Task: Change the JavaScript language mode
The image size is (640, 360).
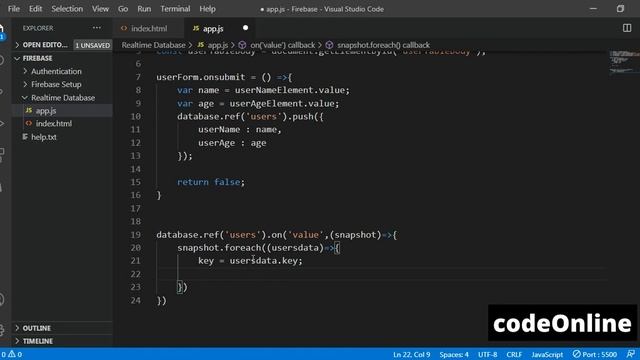Action: 547,354
